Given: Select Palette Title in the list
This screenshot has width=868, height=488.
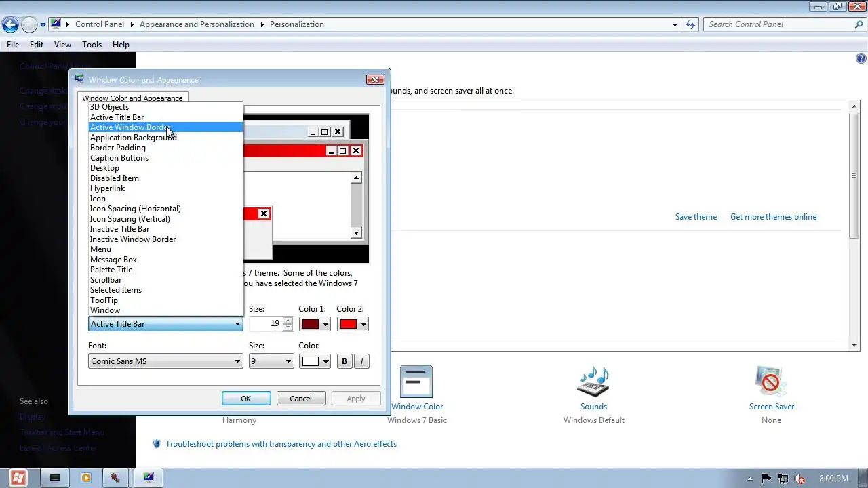Looking at the screenshot, I should click(x=165, y=270).
